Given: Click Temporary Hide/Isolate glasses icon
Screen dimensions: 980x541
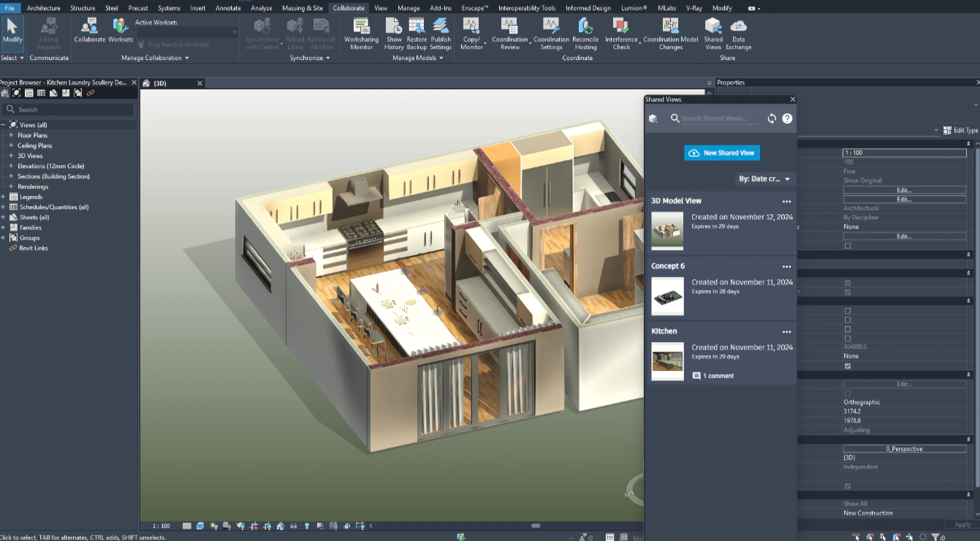Looking at the screenshot, I should (294, 526).
